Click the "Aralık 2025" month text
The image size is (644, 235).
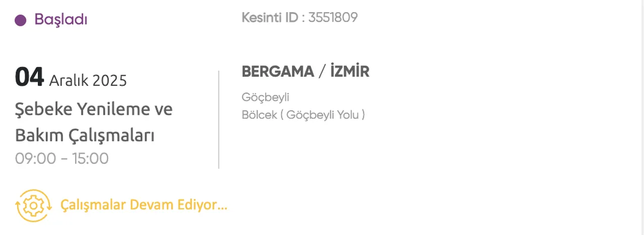(x=88, y=80)
